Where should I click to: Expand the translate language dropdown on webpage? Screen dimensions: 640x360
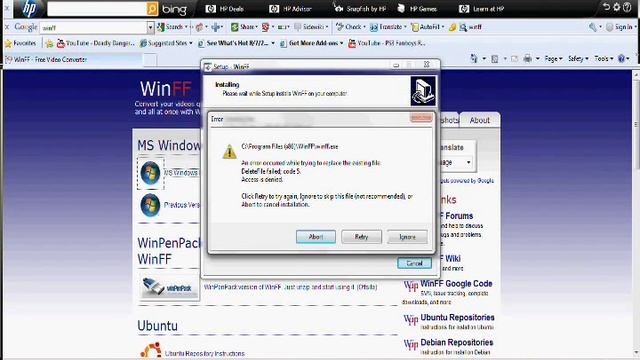(x=468, y=162)
